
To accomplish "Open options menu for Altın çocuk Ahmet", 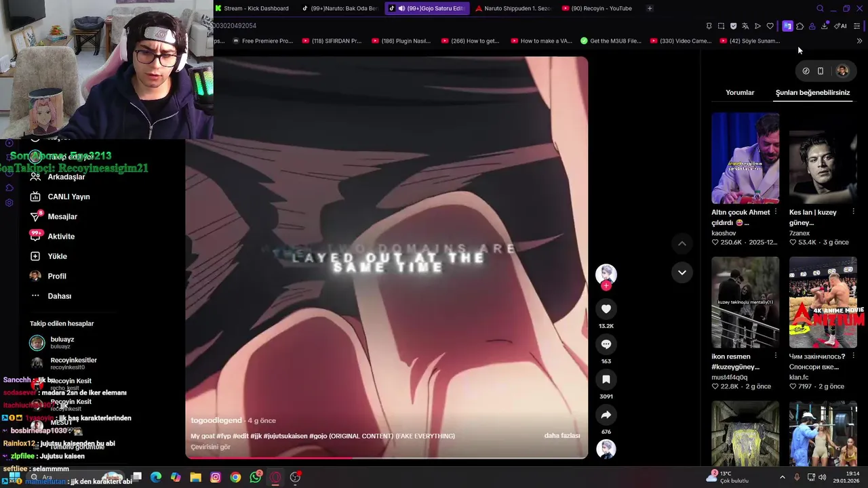I will [776, 212].
